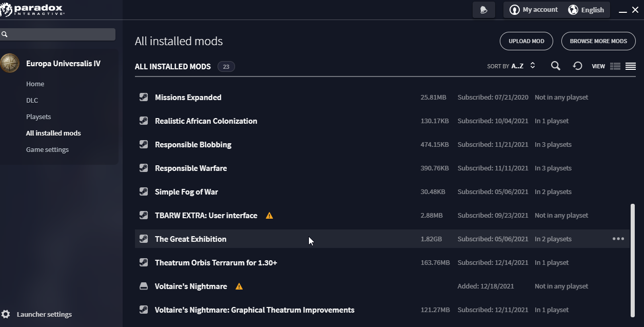Click the BROWSE MORE MODS button
This screenshot has height=327, width=644.
pyautogui.click(x=598, y=41)
